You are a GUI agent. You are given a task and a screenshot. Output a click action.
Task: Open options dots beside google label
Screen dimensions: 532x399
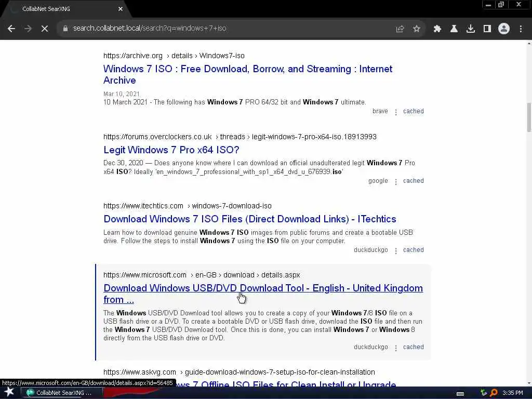395,181
